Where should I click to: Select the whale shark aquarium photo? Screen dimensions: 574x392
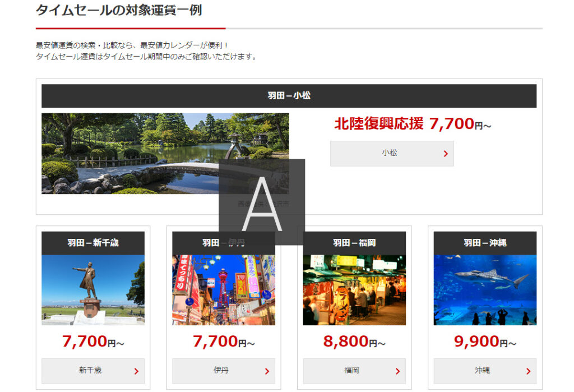point(485,290)
